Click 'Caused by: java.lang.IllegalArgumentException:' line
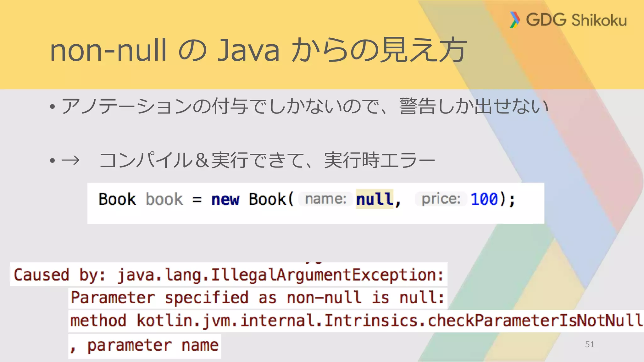 [229, 274]
